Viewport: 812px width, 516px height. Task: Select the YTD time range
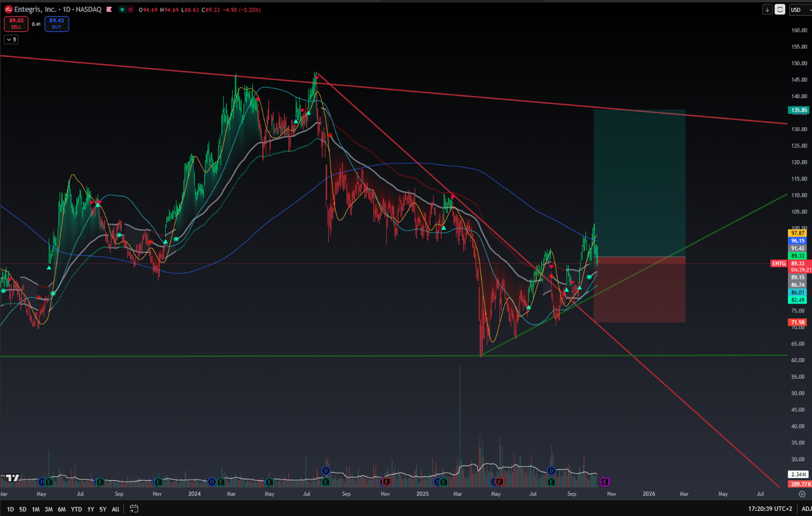(76, 509)
